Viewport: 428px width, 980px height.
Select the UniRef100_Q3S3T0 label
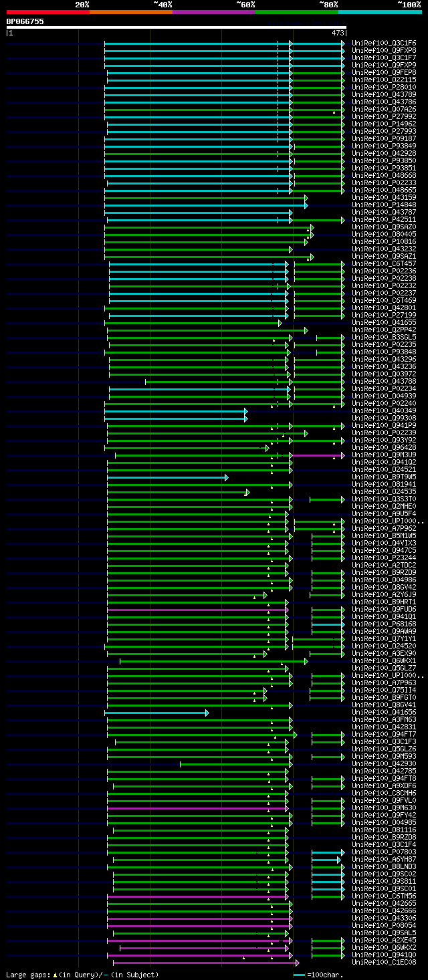[384, 499]
